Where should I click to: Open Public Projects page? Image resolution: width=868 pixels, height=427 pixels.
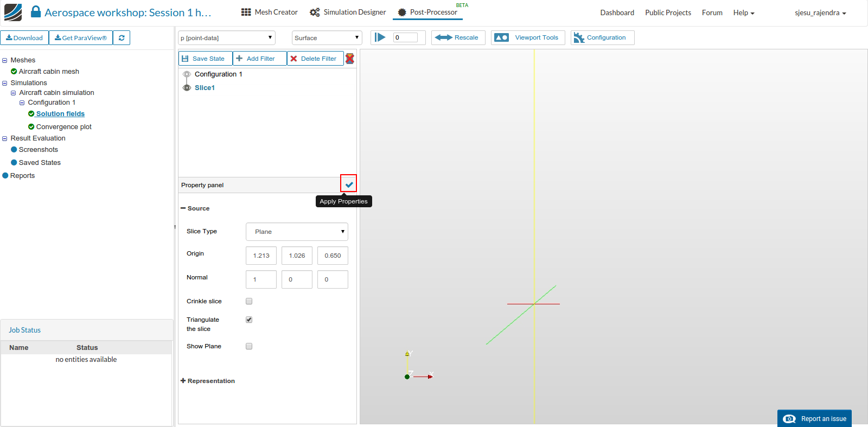point(668,12)
